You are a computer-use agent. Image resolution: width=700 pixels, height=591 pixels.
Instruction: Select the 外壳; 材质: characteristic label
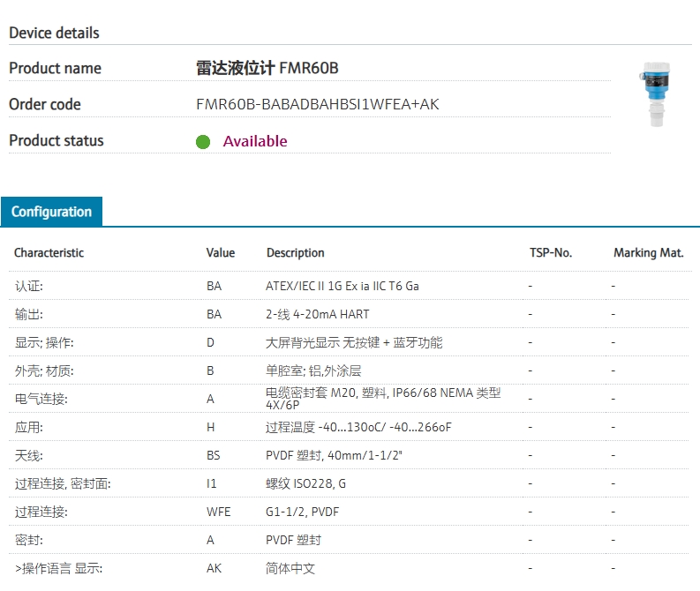point(44,370)
